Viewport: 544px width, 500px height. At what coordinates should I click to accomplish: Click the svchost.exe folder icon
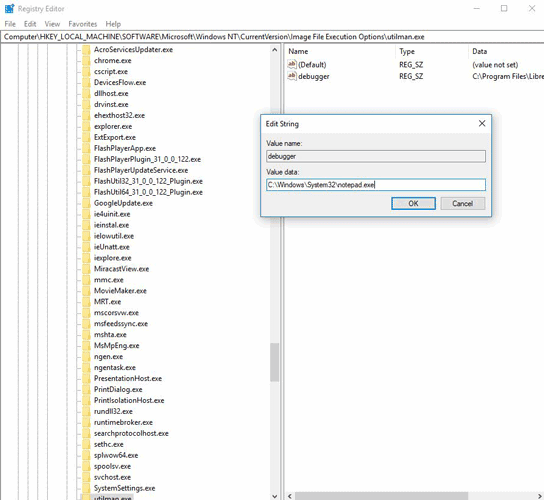tap(86, 477)
